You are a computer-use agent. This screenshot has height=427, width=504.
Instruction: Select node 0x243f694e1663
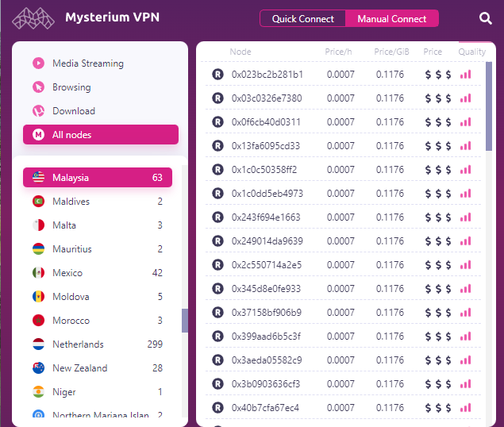coord(344,217)
